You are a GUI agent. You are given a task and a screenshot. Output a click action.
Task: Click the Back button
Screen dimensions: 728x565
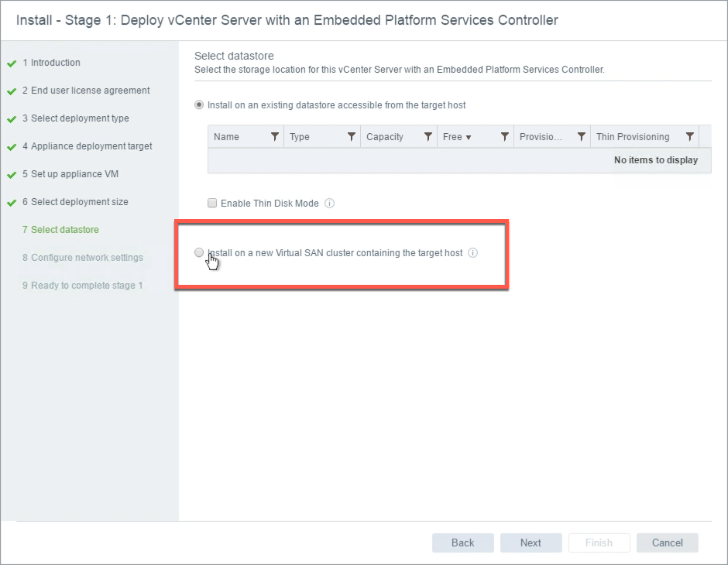pos(463,543)
